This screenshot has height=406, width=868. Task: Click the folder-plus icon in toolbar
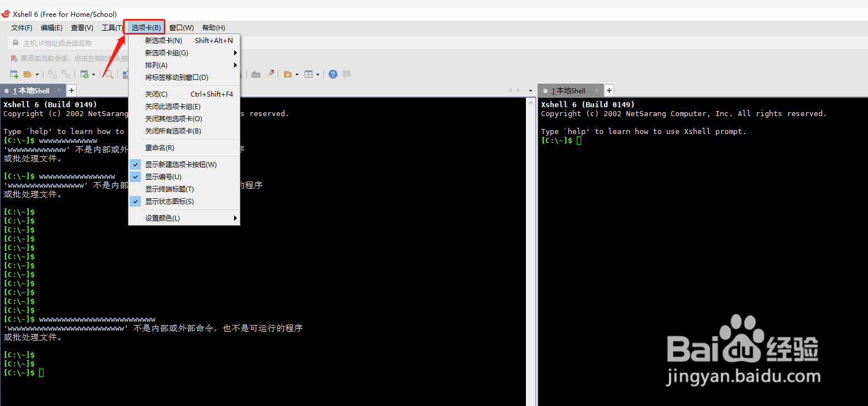[x=288, y=74]
